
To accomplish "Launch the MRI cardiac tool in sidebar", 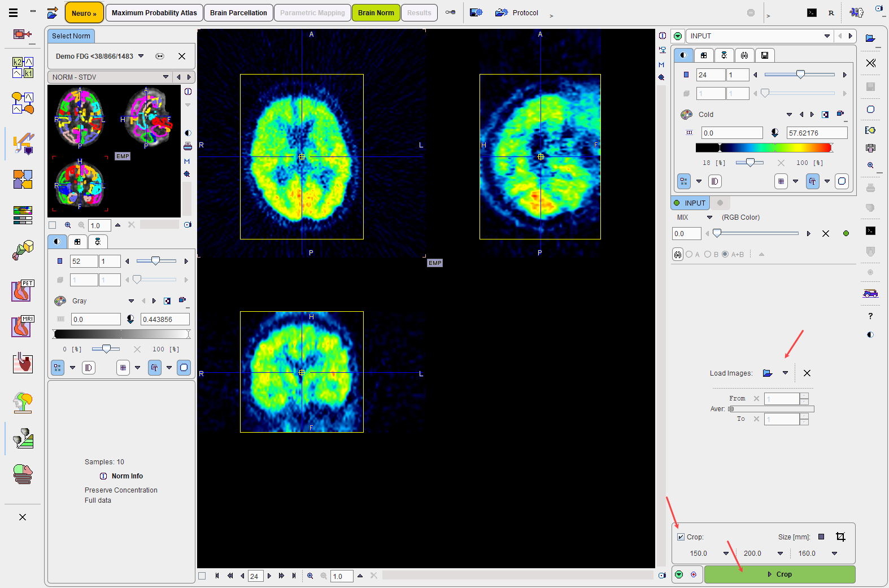I will [23, 326].
